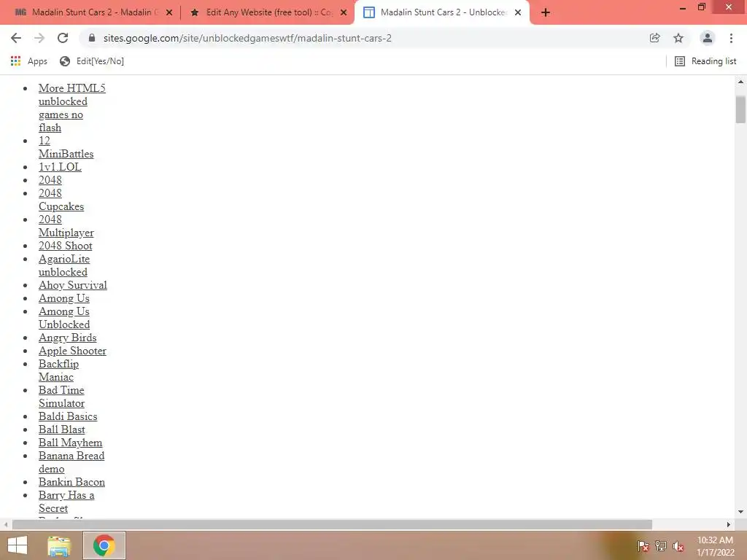747x560 pixels.
Task: Open the plain 2048 link
Action: click(50, 180)
